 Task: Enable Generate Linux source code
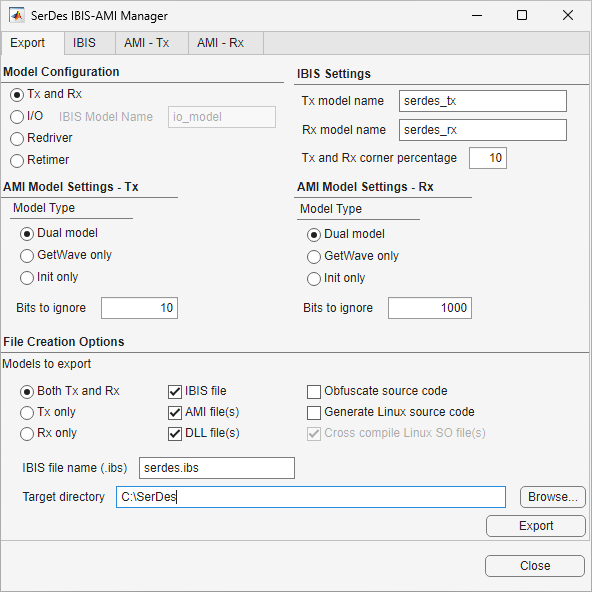(314, 413)
